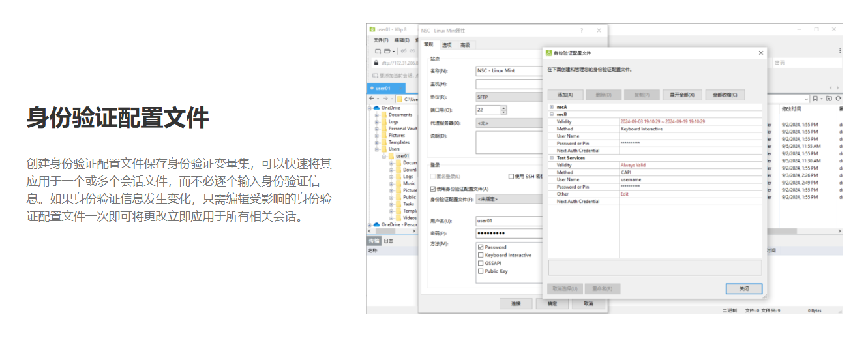Click the Always Valid validity value
This screenshot has width=868, height=349.
pyautogui.click(x=633, y=165)
